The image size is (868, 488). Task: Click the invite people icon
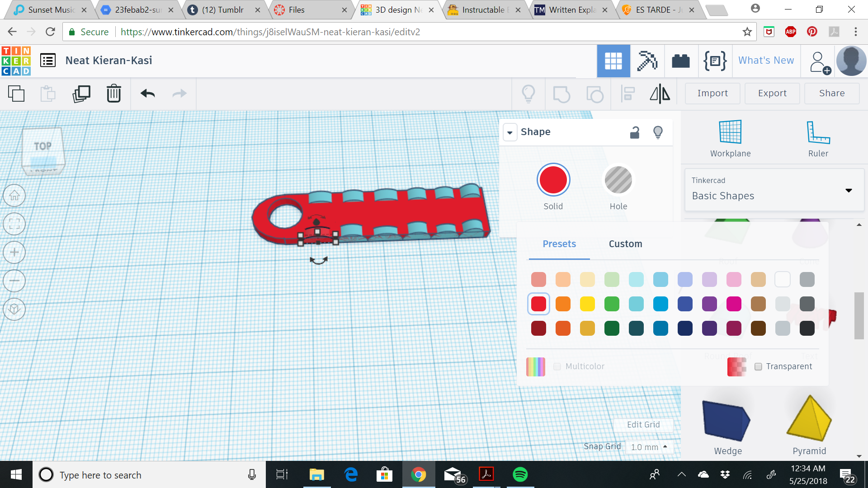click(820, 62)
